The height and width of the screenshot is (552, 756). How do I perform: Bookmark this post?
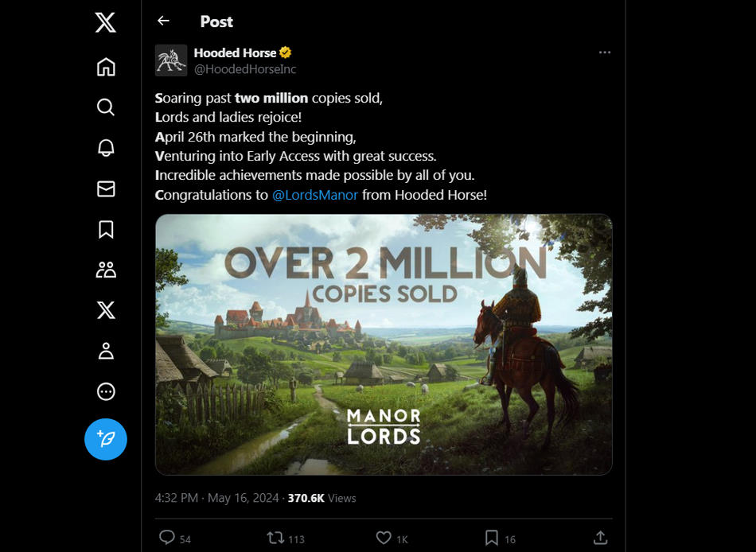pyautogui.click(x=491, y=538)
